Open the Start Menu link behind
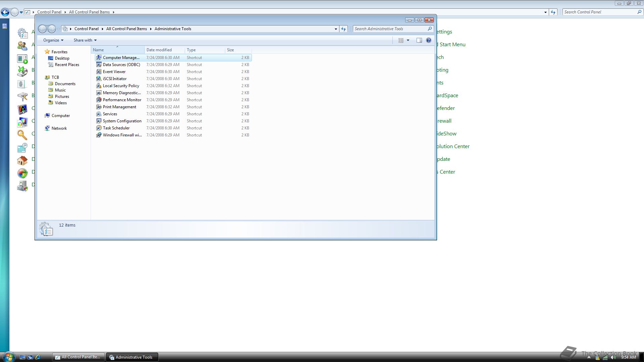This screenshot has width=644, height=362. tap(451, 45)
